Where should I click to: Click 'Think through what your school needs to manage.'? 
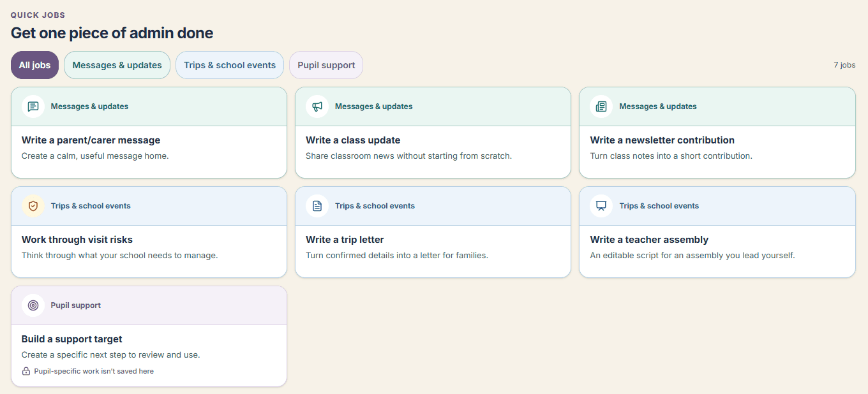point(120,255)
